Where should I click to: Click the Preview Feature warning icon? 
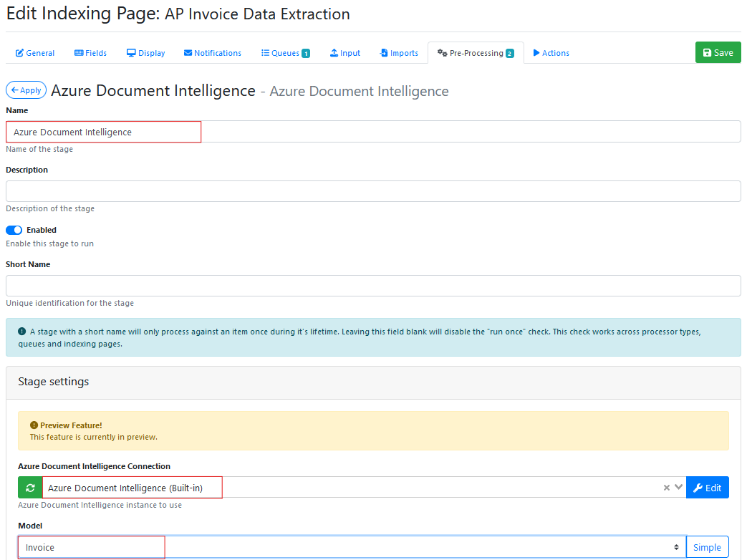point(34,425)
